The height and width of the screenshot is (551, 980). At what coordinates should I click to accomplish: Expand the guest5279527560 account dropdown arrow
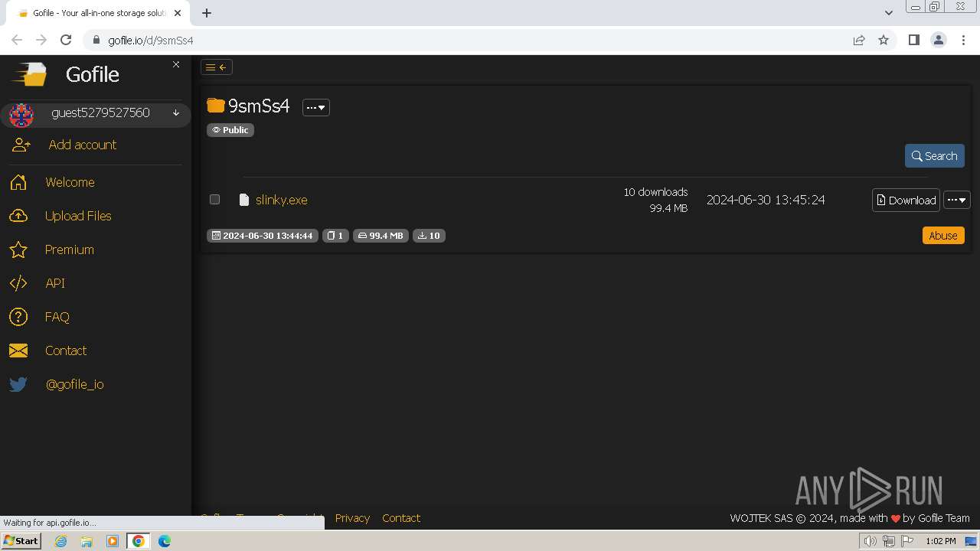pos(176,113)
